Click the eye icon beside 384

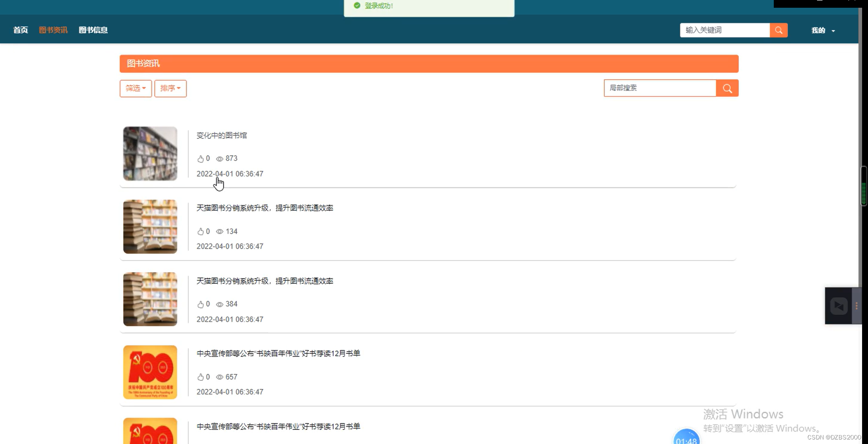point(219,304)
